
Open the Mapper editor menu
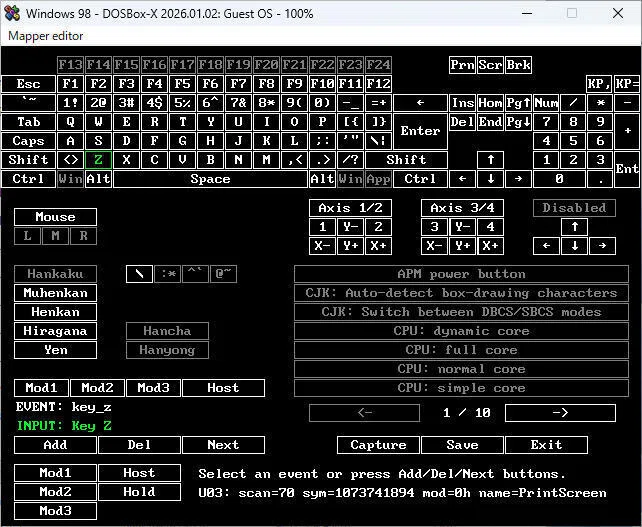pos(45,36)
